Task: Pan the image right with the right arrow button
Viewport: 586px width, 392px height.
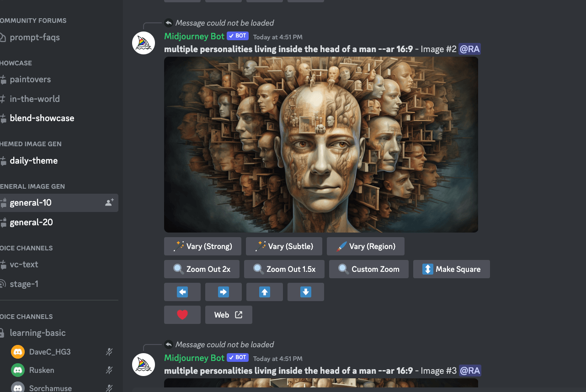Action: 224,292
